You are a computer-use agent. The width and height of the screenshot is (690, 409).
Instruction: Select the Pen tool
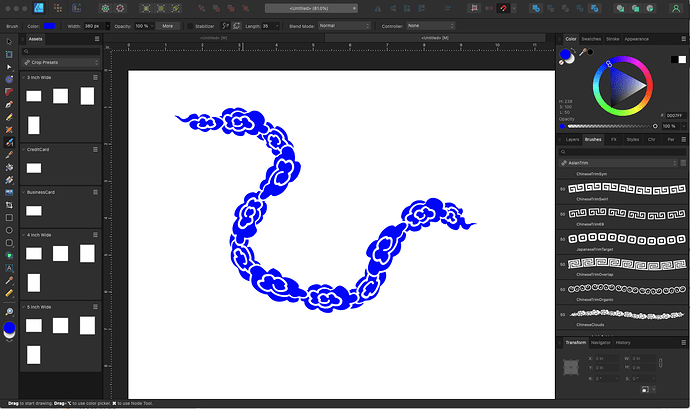point(9,104)
